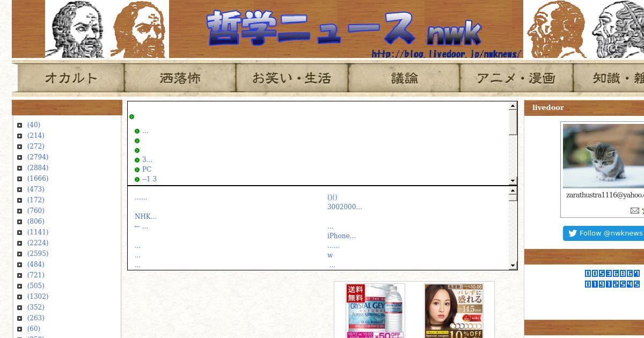Click the green bullet beside '3...' link
Viewport: 644px width, 338px height.
pyautogui.click(x=137, y=160)
